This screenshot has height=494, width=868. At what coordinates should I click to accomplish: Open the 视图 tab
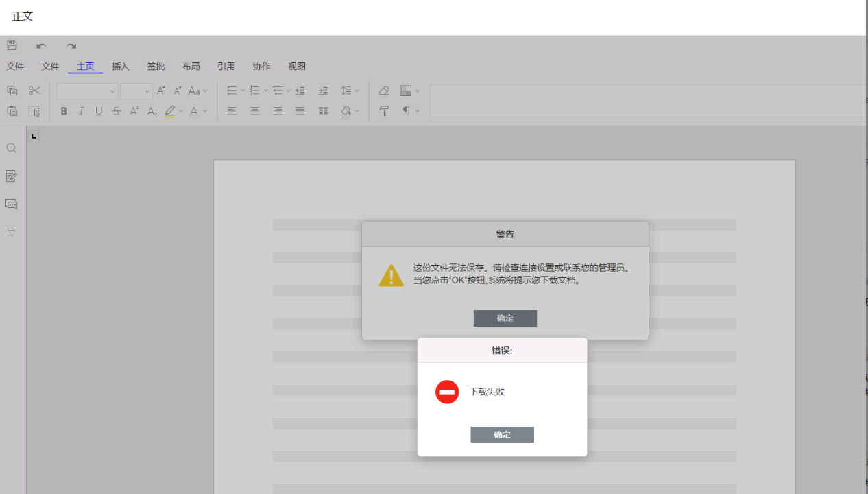tap(296, 67)
